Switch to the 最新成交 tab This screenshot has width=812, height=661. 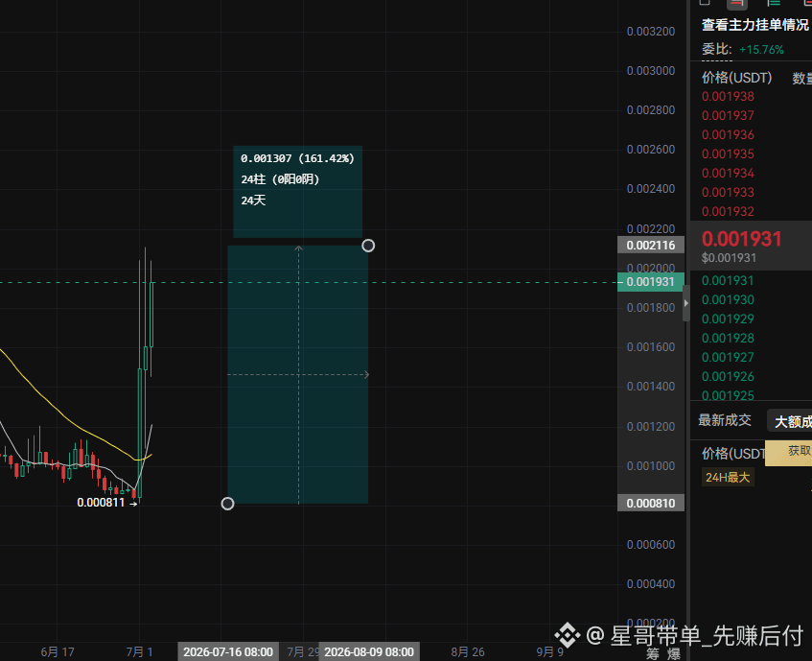click(725, 420)
